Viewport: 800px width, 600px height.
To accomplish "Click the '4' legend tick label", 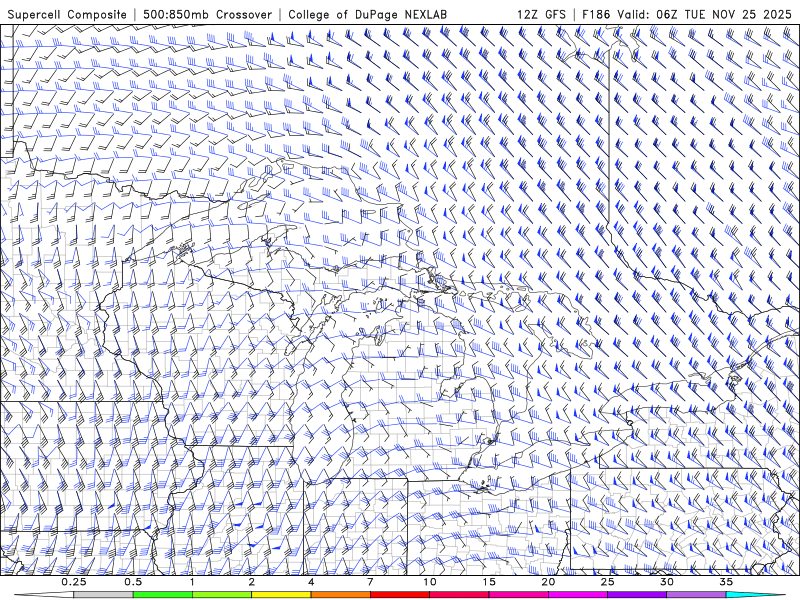I will [x=311, y=582].
